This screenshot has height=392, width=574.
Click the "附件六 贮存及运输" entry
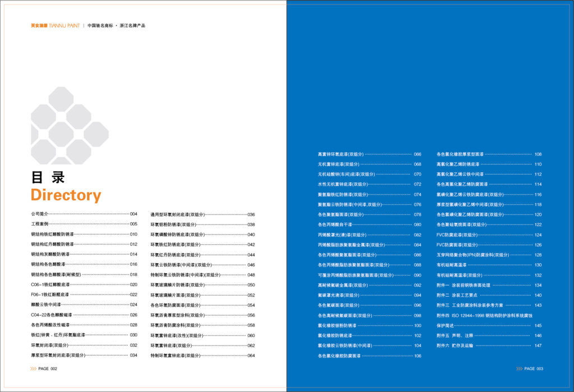point(489,346)
